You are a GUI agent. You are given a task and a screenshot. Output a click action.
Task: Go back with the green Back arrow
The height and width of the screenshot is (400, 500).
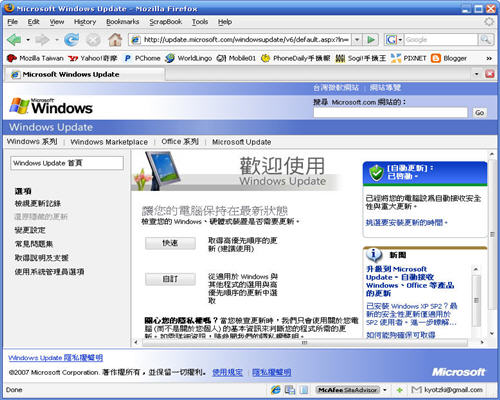pos(14,40)
